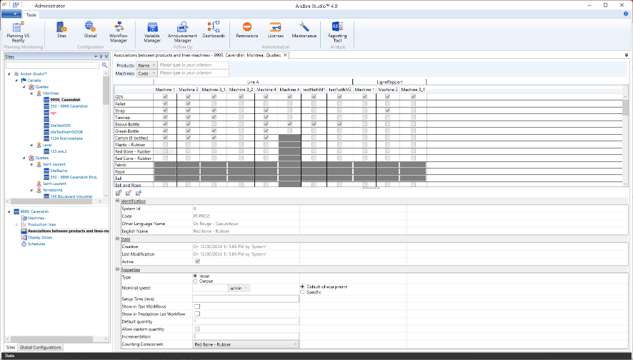Switch to Global Configurations bottom tab
Viewport: 633px width, 360px height.
pos(40,347)
